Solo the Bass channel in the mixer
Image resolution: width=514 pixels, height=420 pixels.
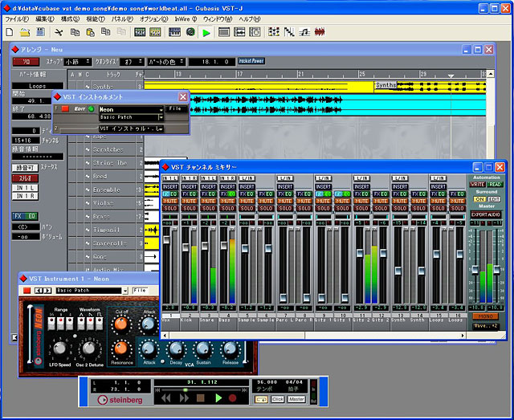(x=227, y=208)
